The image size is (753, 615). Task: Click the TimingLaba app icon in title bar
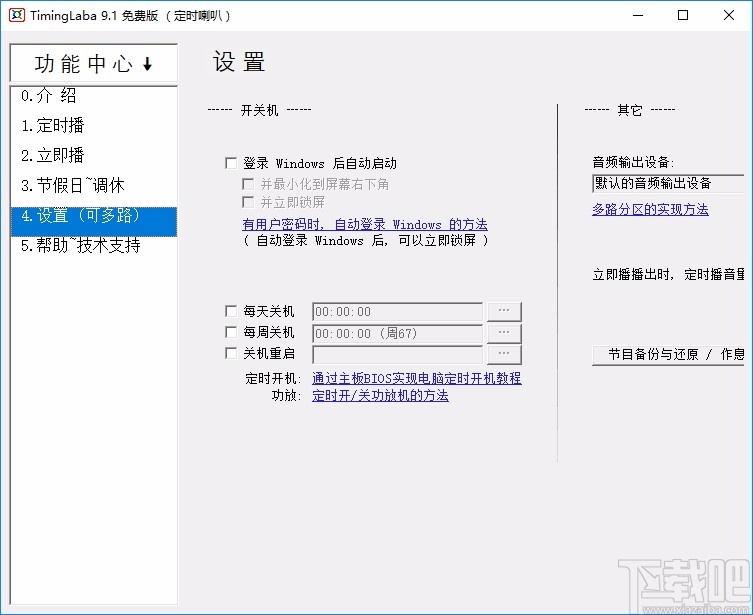[16, 15]
